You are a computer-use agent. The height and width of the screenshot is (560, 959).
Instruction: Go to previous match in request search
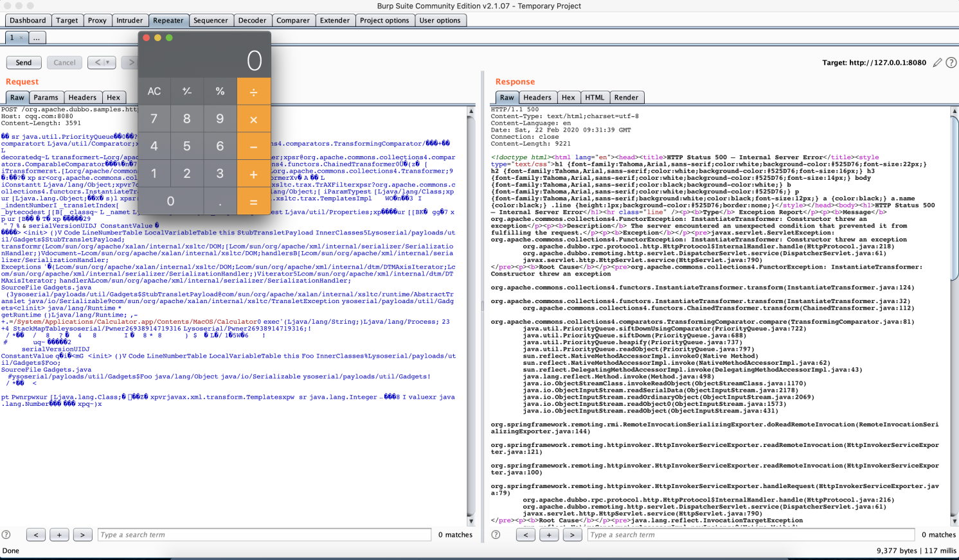(x=36, y=534)
